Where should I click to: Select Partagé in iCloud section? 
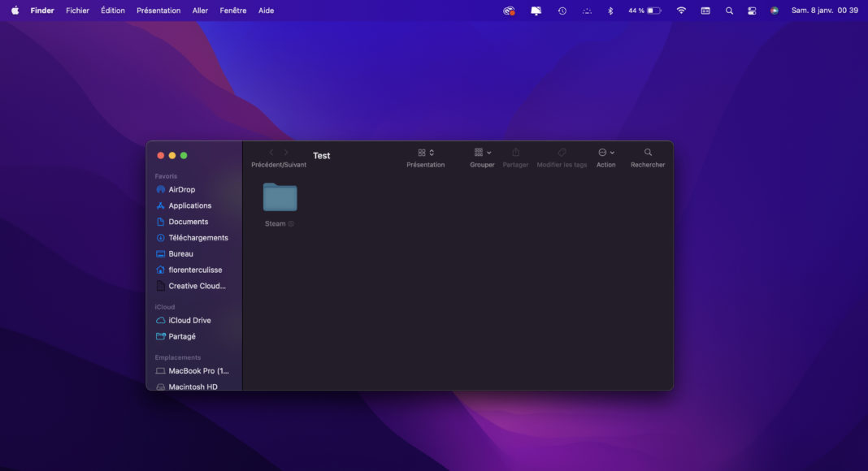pyautogui.click(x=181, y=336)
